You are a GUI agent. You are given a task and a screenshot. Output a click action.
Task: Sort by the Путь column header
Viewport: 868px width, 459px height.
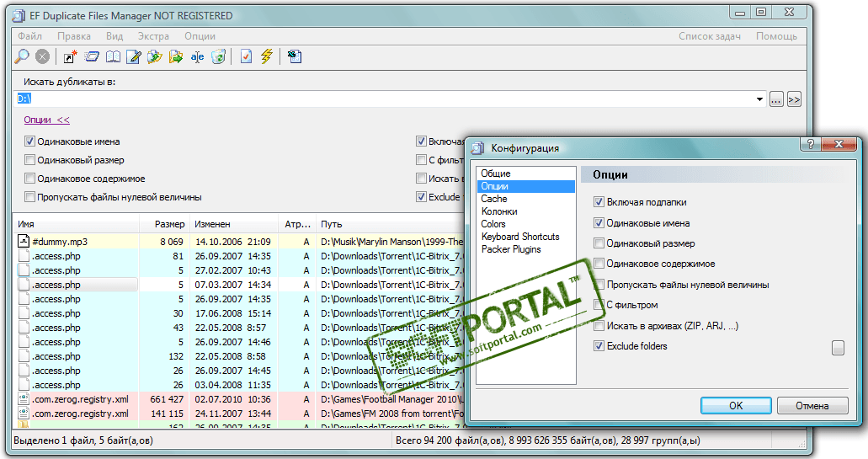391,224
